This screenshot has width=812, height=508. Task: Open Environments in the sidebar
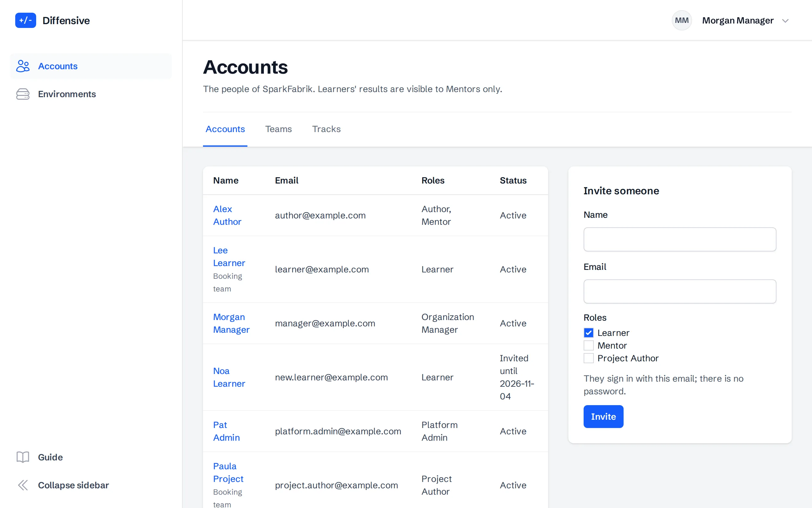(x=91, y=94)
